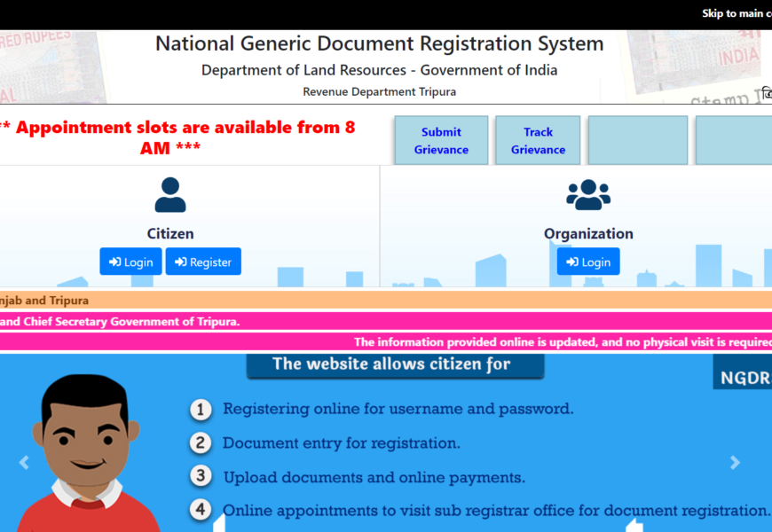Click the Citizen single-person icon
Image resolution: width=772 pixels, height=532 pixels.
[169, 195]
